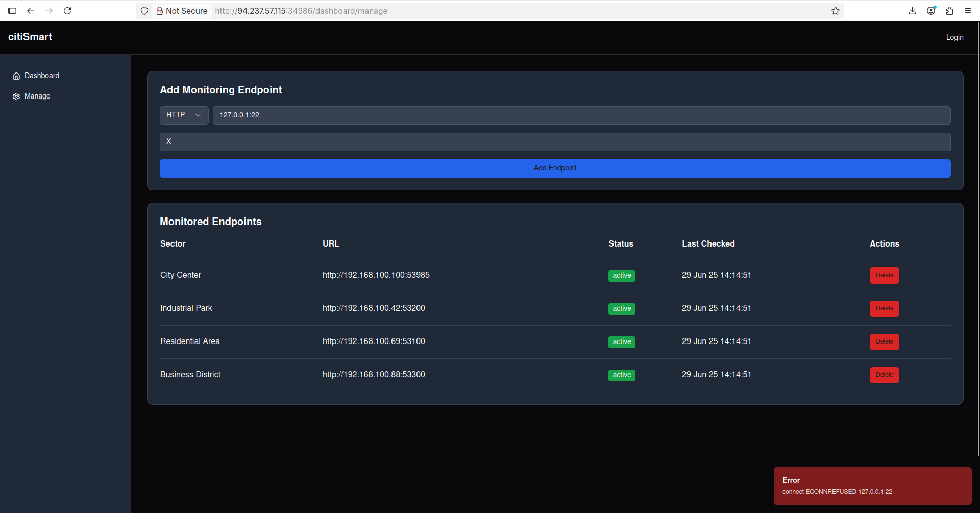
Task: Open Dashboard in the sidebar
Action: tap(42, 76)
